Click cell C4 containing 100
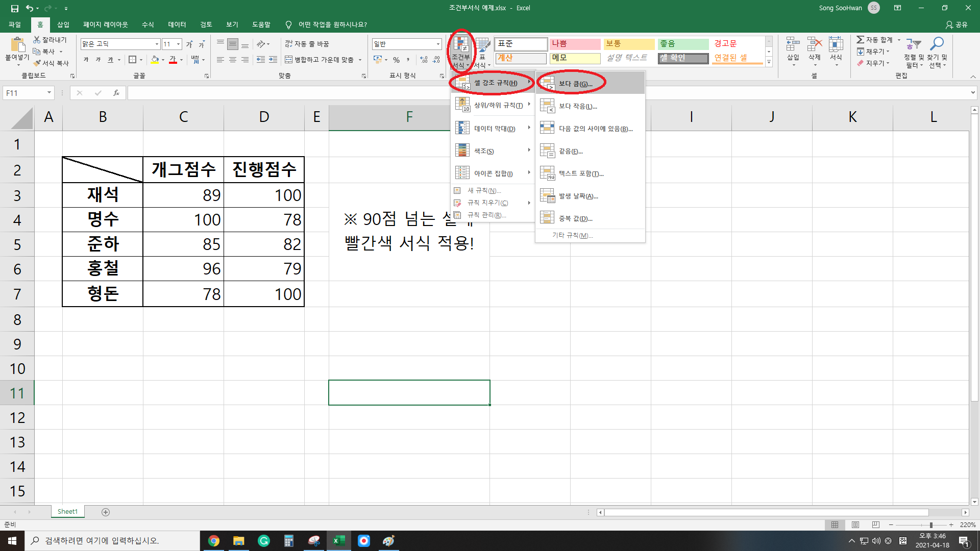The image size is (980, 551). point(183,220)
